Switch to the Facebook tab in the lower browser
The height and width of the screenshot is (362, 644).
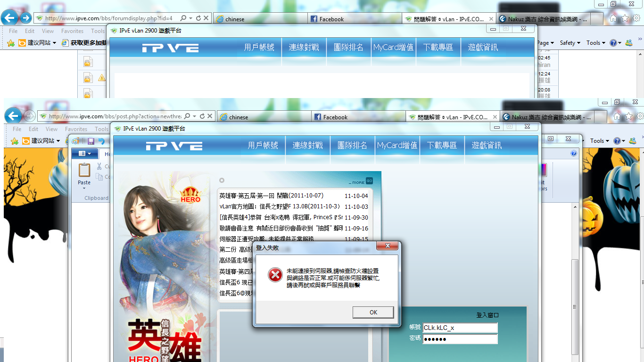[359, 117]
